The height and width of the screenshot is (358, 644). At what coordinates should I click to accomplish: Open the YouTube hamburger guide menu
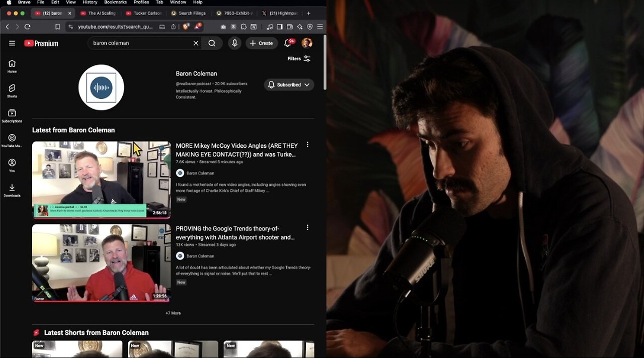tap(12, 43)
